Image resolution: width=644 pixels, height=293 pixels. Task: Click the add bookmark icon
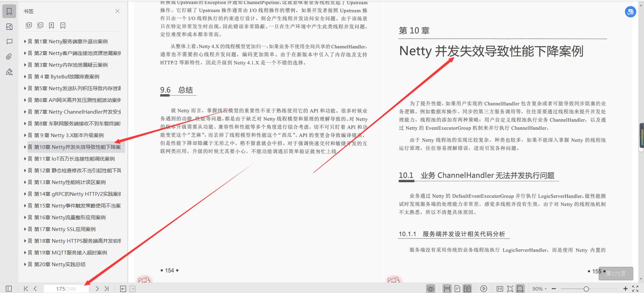(51, 25)
